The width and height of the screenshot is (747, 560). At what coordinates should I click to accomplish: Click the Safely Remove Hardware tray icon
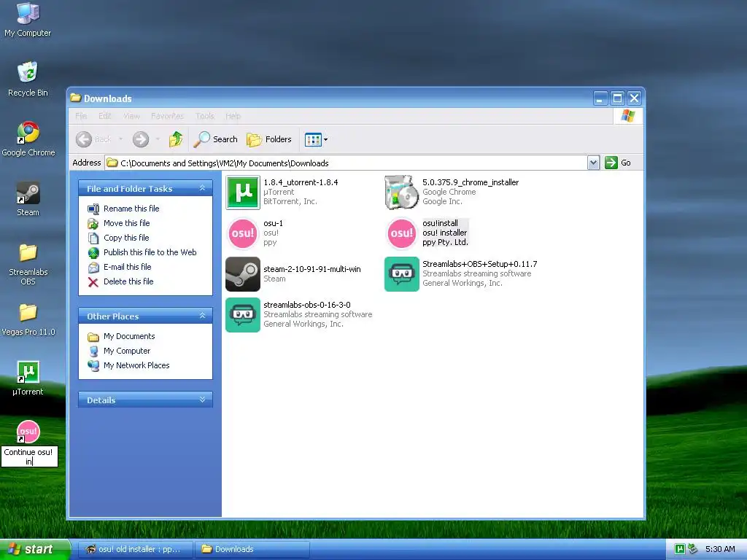(692, 549)
